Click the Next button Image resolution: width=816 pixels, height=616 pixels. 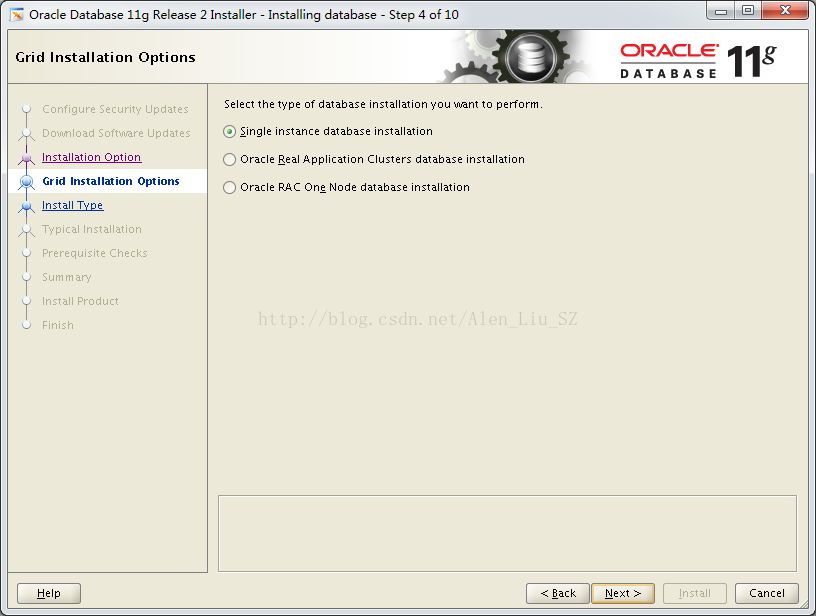pos(623,593)
